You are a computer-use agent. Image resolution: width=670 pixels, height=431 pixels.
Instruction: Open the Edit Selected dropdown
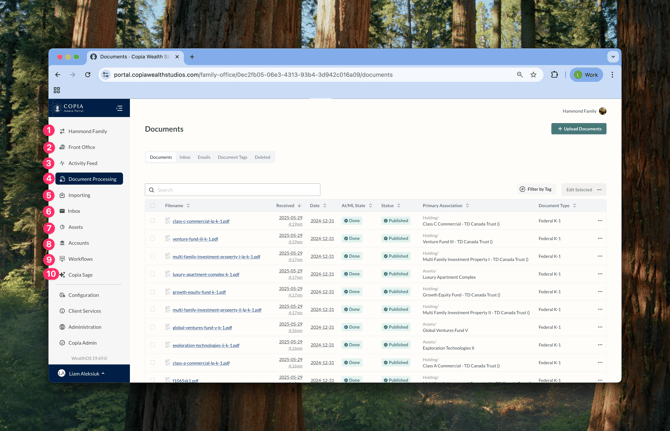point(585,189)
